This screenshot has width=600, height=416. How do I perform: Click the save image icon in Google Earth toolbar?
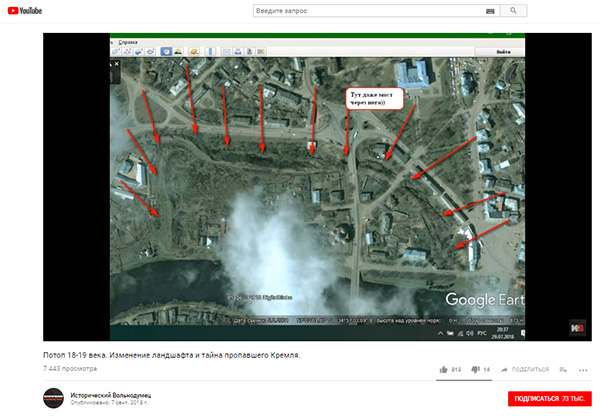249,52
